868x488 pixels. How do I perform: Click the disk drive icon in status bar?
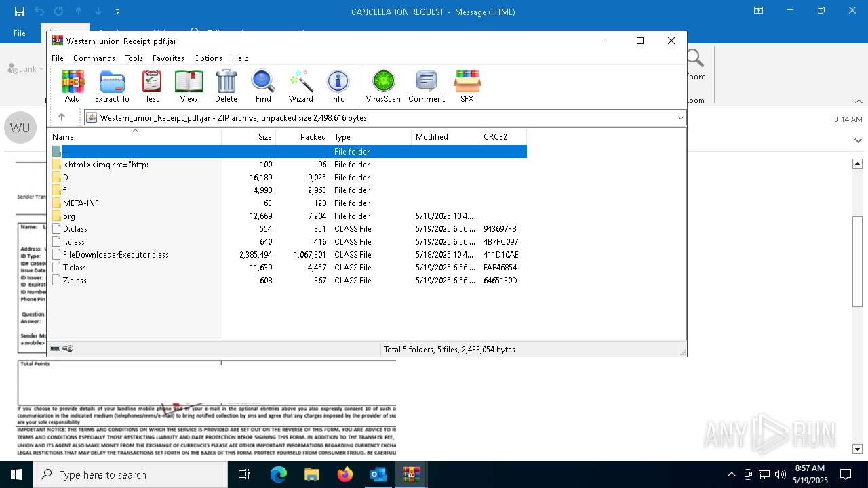(55, 348)
